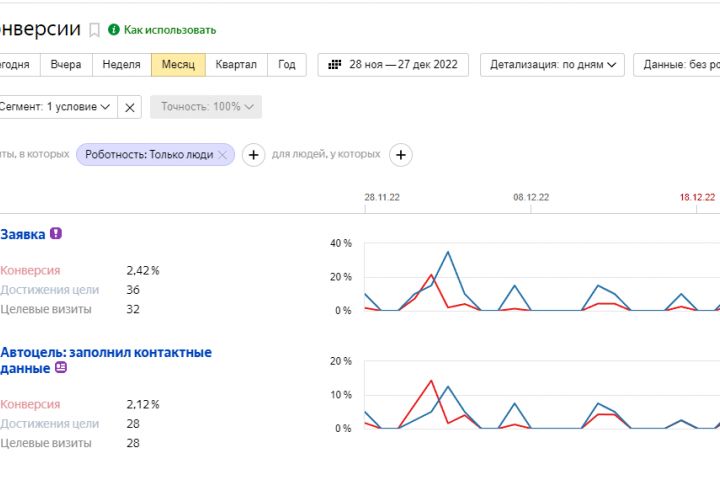Image resolution: width=720 pixels, height=480 pixels.
Task: Open the calendar icon in date range
Action: click(336, 64)
